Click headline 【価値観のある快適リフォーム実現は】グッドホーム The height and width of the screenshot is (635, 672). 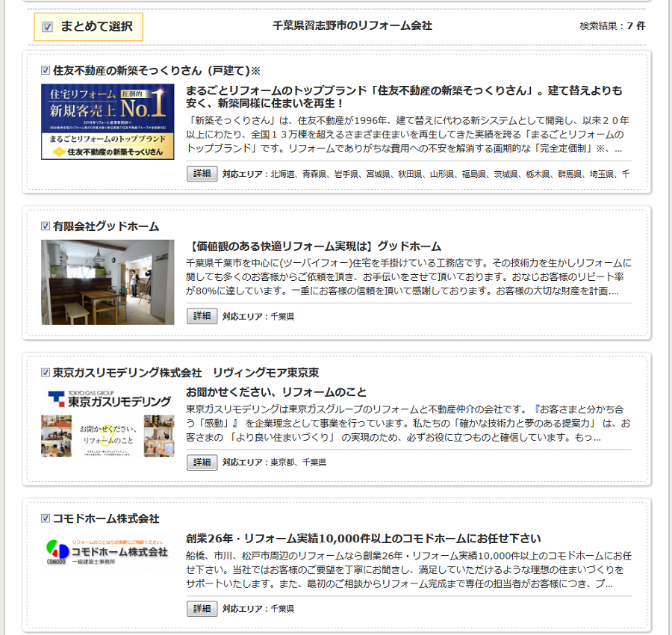click(x=314, y=246)
